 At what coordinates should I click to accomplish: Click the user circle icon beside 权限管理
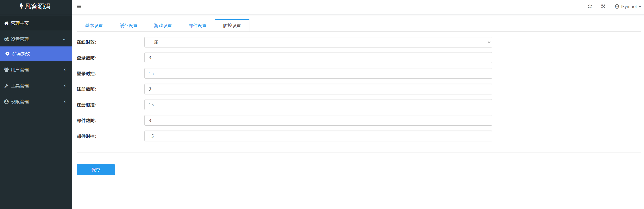6,102
